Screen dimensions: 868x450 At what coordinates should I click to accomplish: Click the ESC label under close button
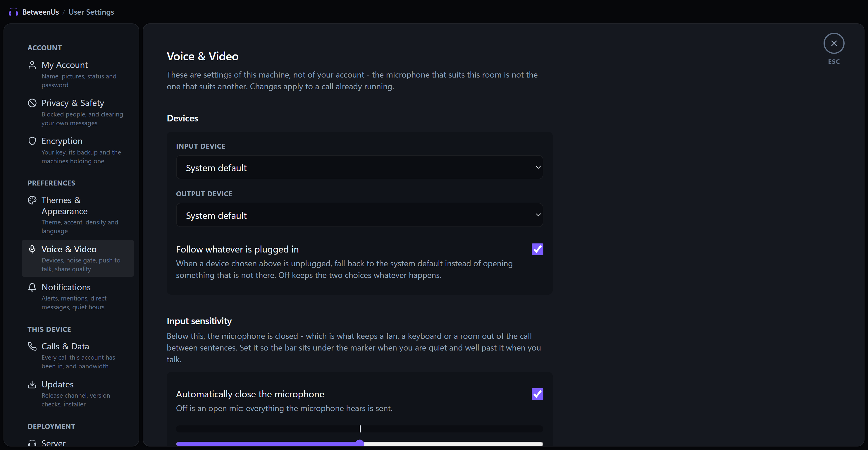pos(833,62)
